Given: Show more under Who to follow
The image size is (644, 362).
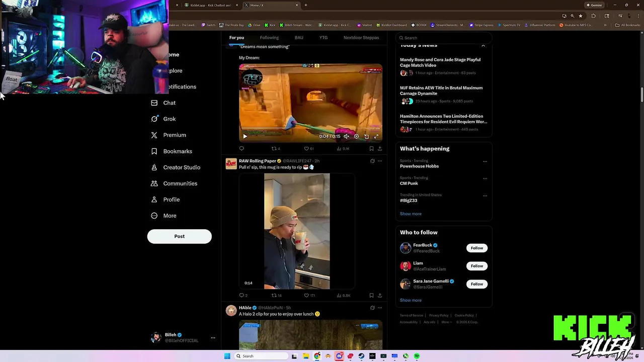Looking at the screenshot, I should point(411,300).
